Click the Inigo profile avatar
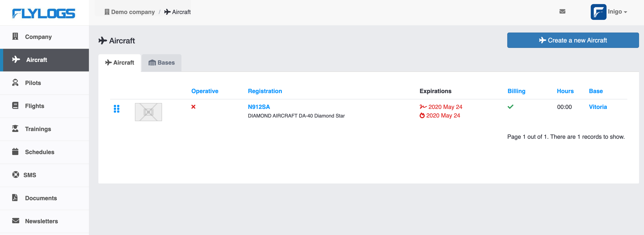 pyautogui.click(x=598, y=12)
